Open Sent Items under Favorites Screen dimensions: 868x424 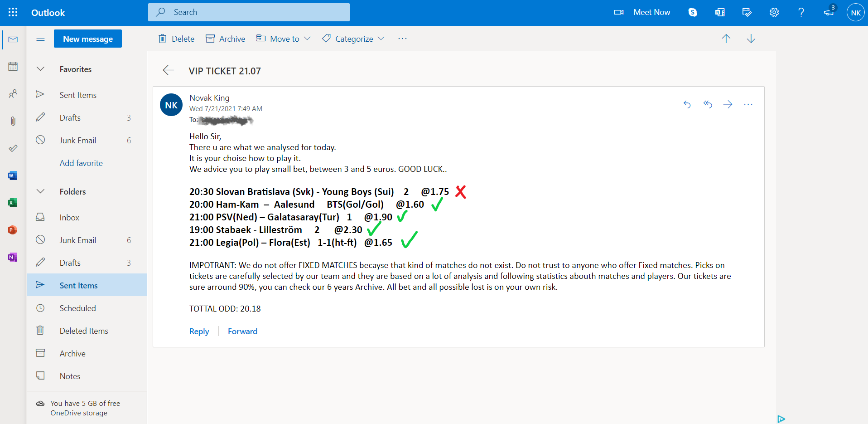click(x=87, y=95)
